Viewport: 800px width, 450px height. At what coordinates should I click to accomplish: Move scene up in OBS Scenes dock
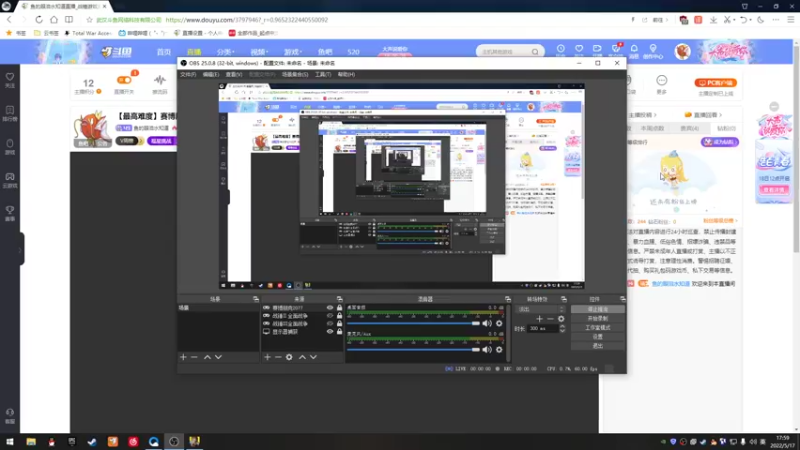pos(207,357)
